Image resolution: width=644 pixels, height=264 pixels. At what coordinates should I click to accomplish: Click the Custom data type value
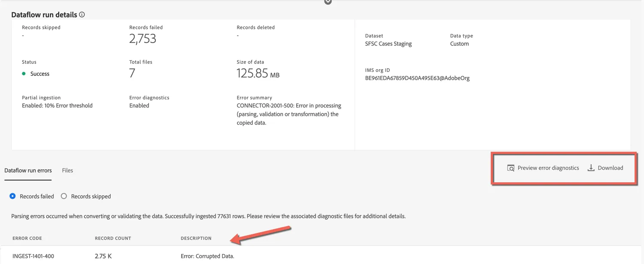point(459,44)
